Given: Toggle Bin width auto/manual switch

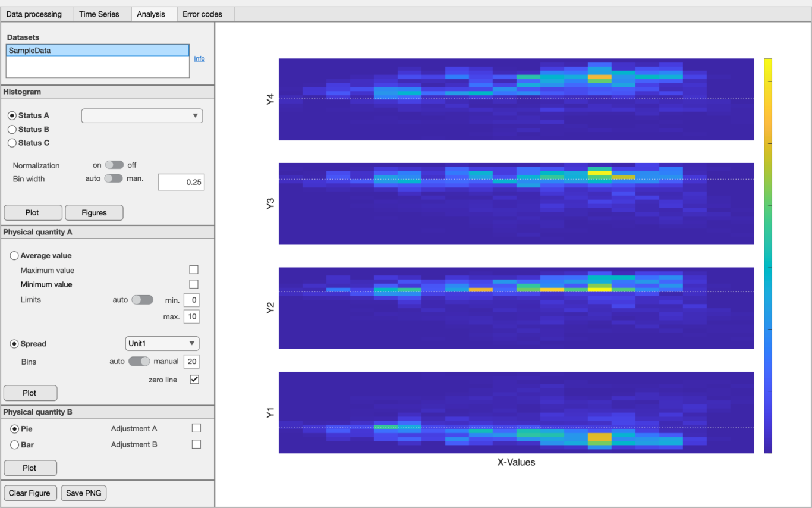Looking at the screenshot, I should 113,178.
